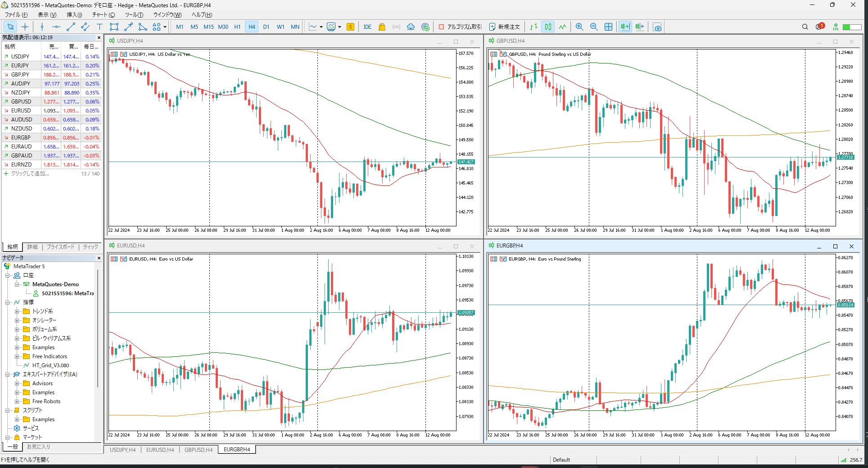Choose the text label drawing tool
Screen dimensions: 868x468
pyautogui.click(x=99, y=27)
